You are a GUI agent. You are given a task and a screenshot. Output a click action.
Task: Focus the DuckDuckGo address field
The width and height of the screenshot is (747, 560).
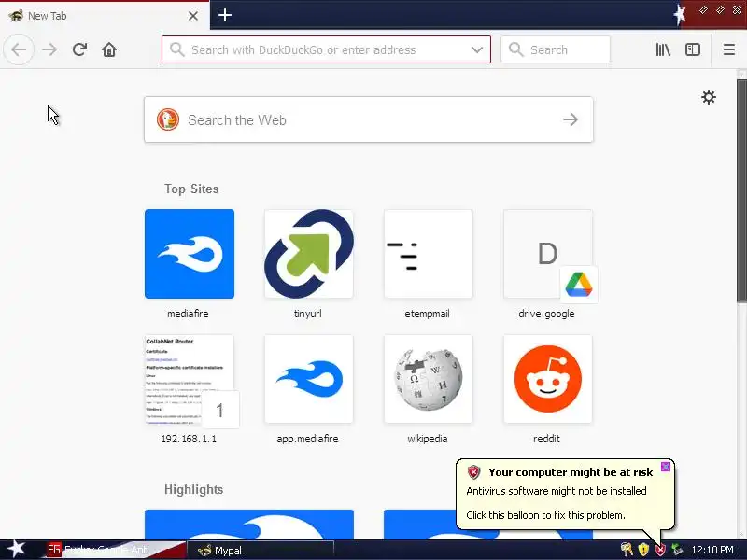tap(326, 49)
